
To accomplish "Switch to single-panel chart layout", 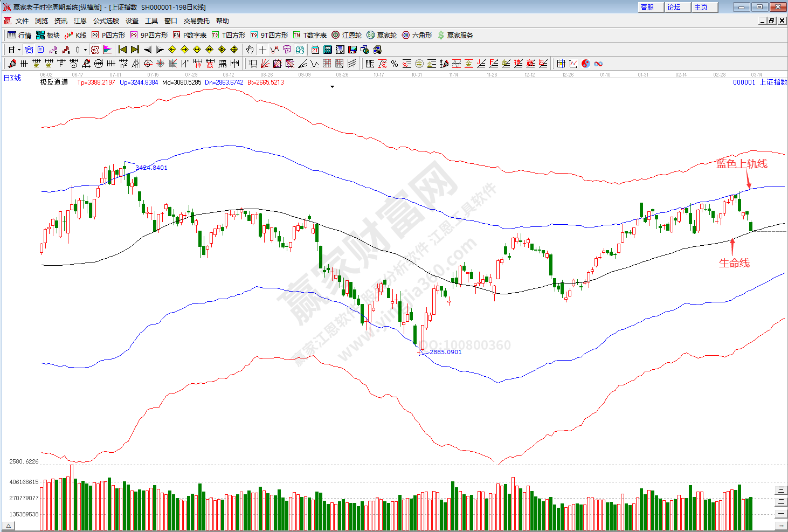I will tap(780, 513).
